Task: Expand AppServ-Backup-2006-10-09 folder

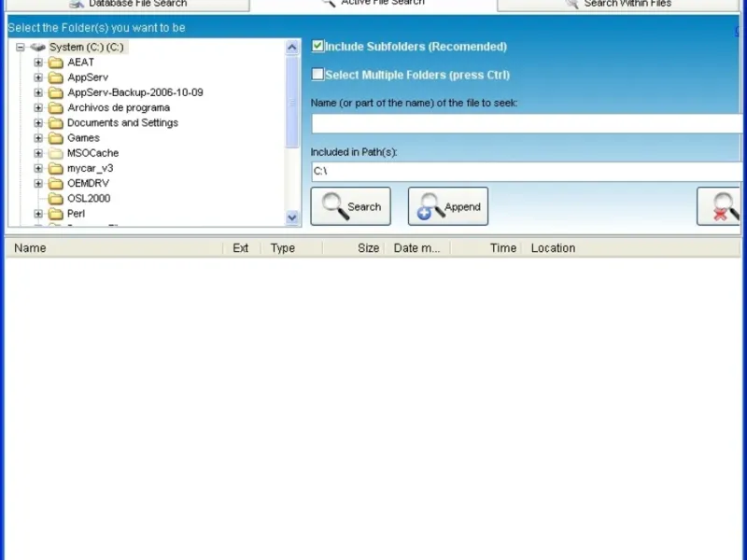Action: point(38,92)
